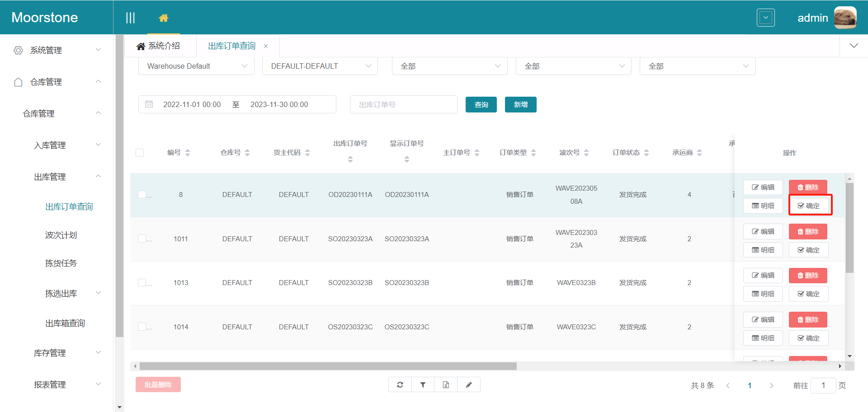This screenshot has width=868, height=412.
Task: Click the admin avatar picture
Action: tap(845, 18)
